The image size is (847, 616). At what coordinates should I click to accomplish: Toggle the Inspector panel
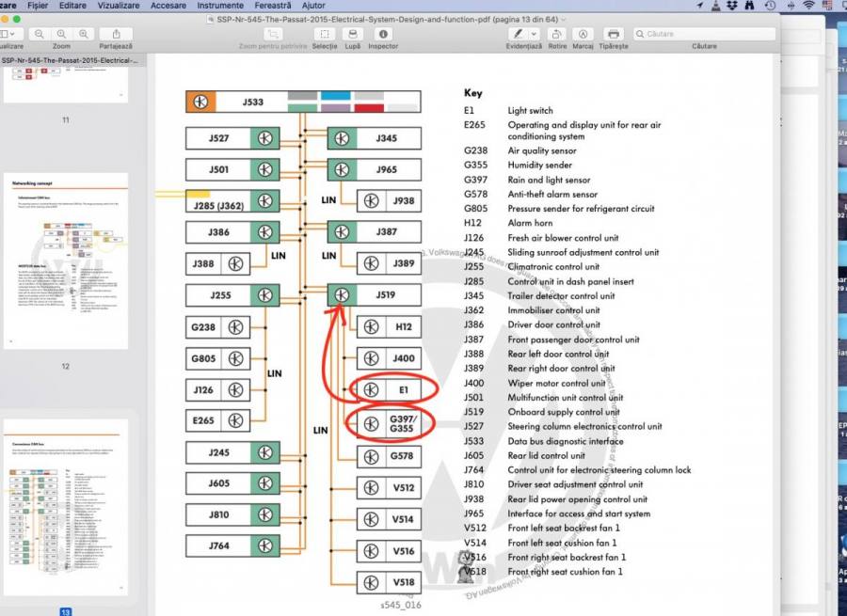click(383, 34)
